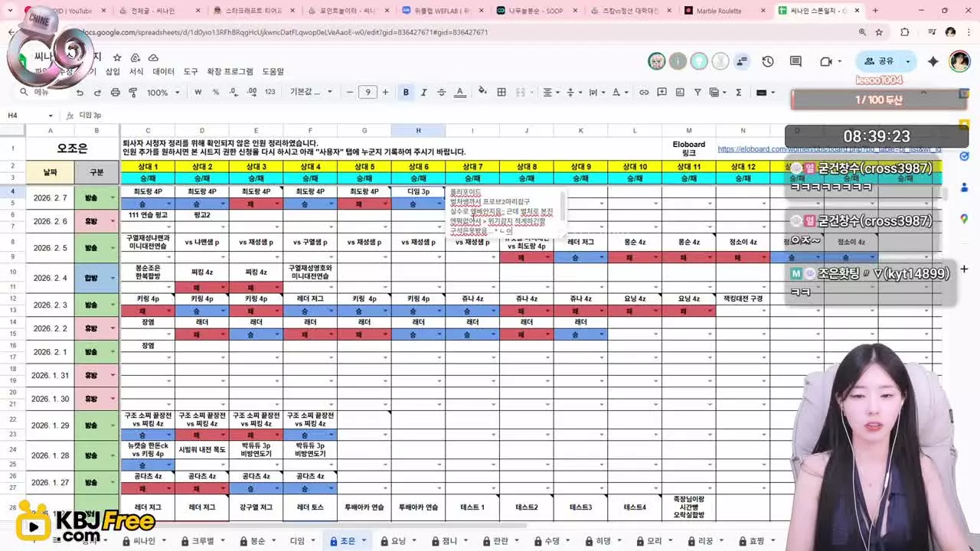The height and width of the screenshot is (551, 980).
Task: Click the name box showing H4
Action: click(x=28, y=115)
